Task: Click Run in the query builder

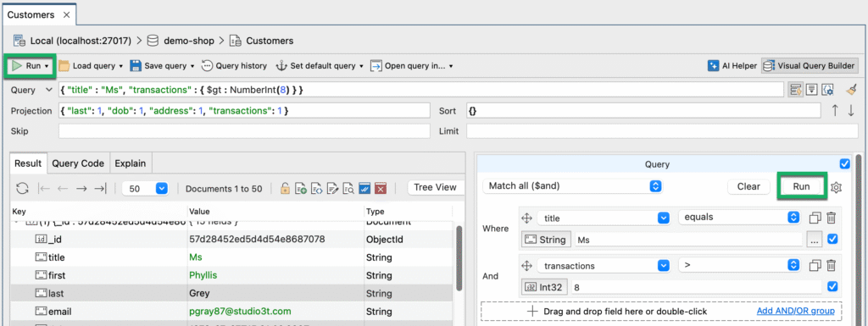Action: click(x=802, y=187)
